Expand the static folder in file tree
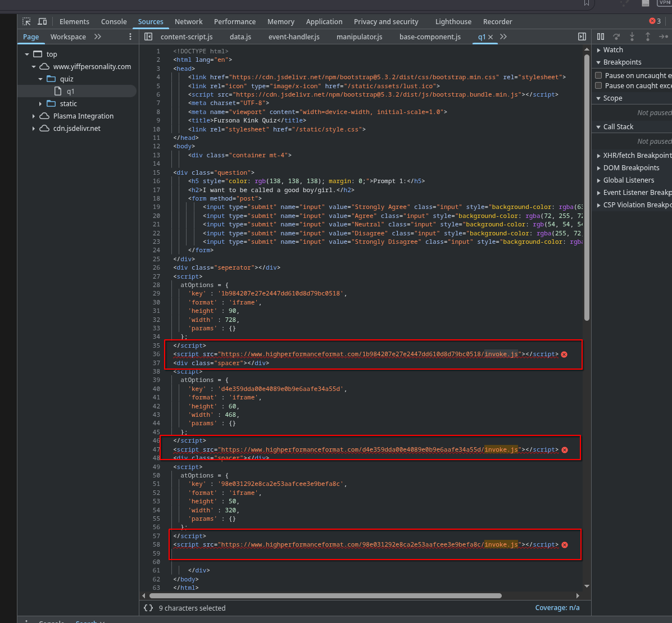 [x=40, y=104]
